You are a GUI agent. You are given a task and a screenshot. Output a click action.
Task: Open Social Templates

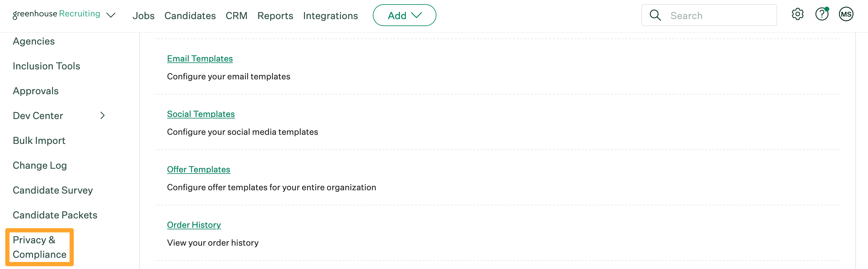pos(201,114)
